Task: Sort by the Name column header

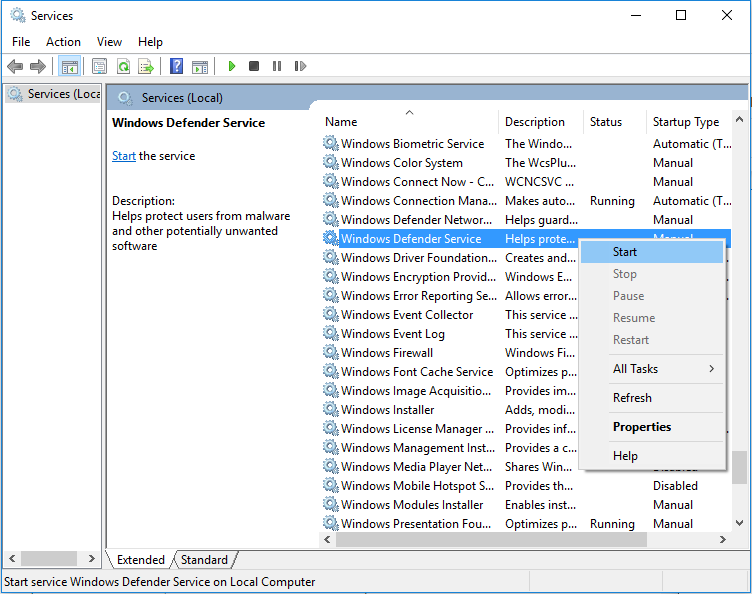Action: (x=411, y=122)
